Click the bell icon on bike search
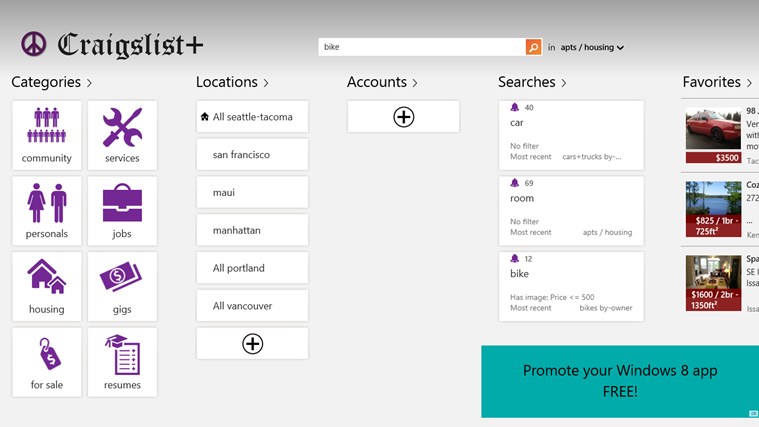 point(515,258)
